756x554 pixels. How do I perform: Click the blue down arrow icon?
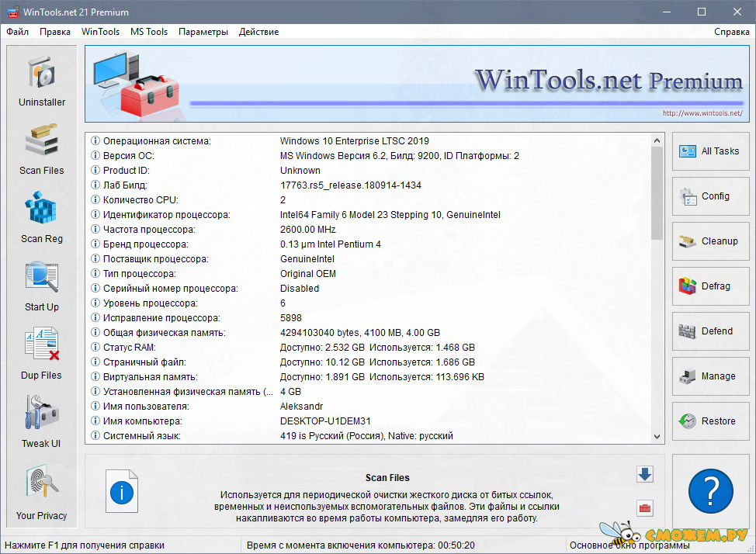(x=645, y=474)
